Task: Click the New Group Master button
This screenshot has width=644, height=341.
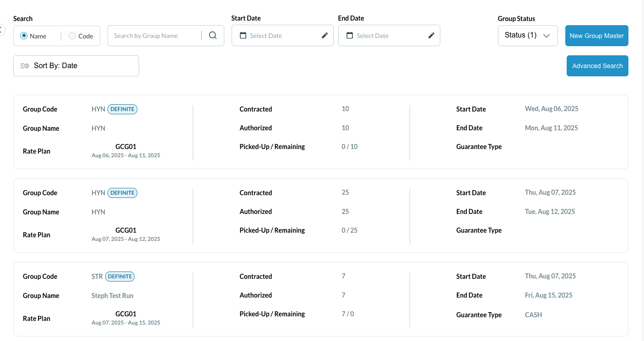Action: click(x=596, y=36)
